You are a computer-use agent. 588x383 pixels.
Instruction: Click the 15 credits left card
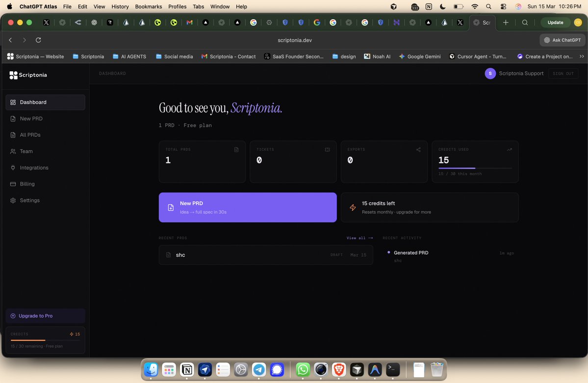(x=430, y=207)
